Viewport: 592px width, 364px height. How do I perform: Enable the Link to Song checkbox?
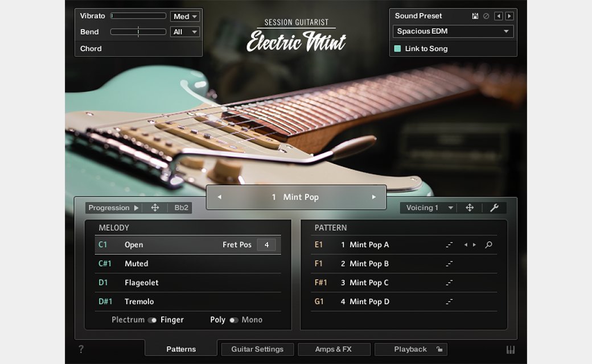coord(398,49)
